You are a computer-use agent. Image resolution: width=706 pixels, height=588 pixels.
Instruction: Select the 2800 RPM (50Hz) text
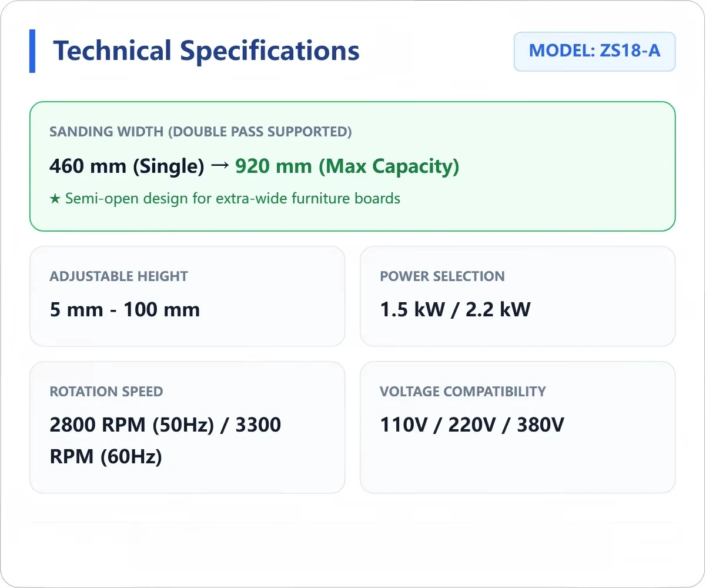point(132,425)
